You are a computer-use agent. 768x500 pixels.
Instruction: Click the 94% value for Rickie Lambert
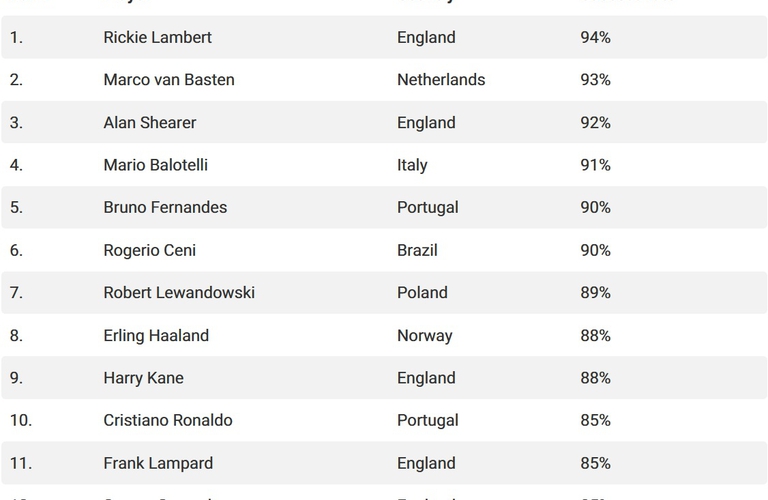(x=595, y=38)
